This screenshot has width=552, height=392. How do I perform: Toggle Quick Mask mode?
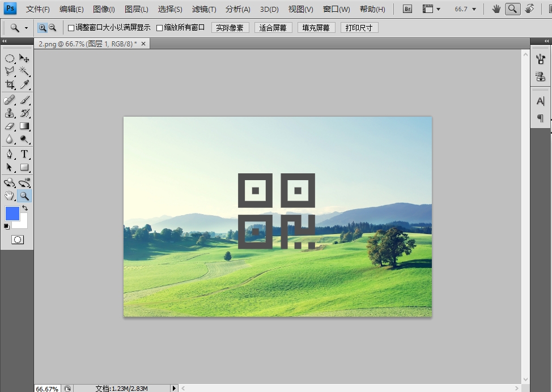click(x=17, y=240)
